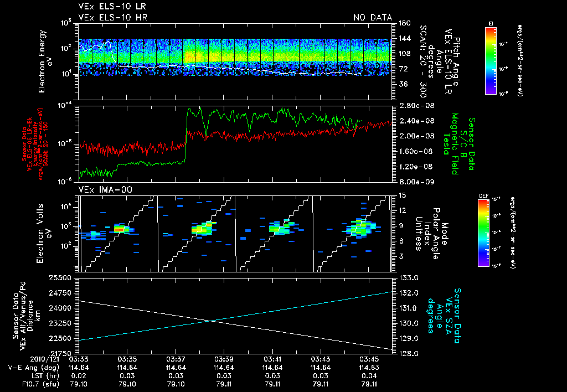Image resolution: width=567 pixels, height=392 pixels.
Task: Click the VEx IMA-00 panel title
Action: 105,190
